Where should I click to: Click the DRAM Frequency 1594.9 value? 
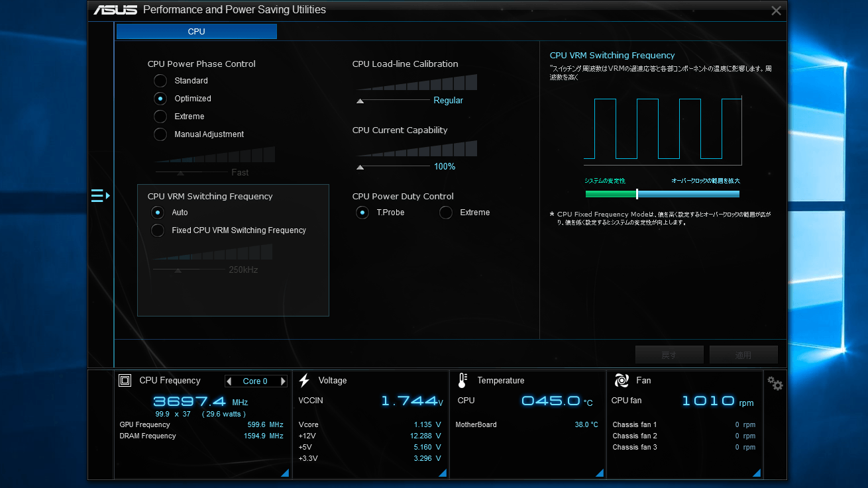click(254, 436)
